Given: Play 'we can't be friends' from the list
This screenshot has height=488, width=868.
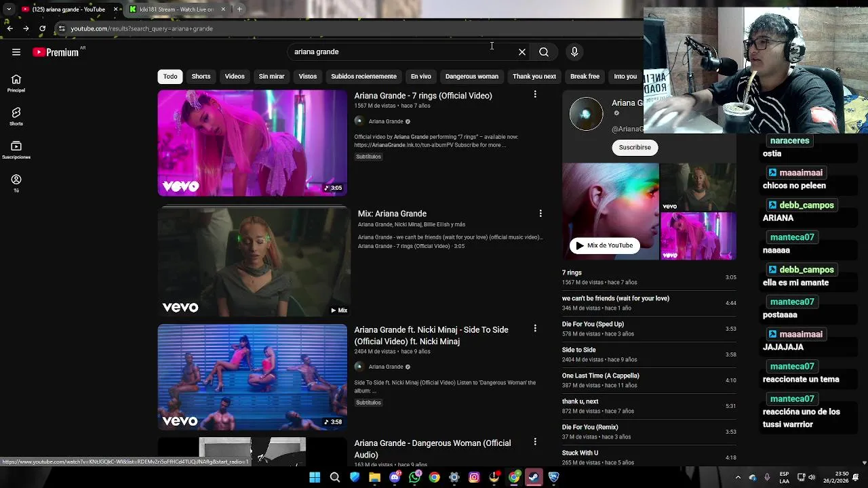Looking at the screenshot, I should coord(649,303).
